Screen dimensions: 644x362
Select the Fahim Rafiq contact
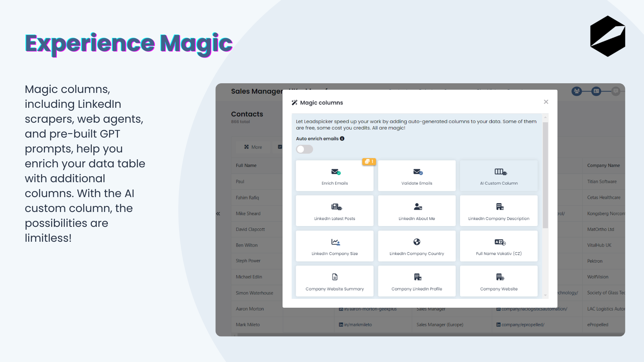[248, 197]
